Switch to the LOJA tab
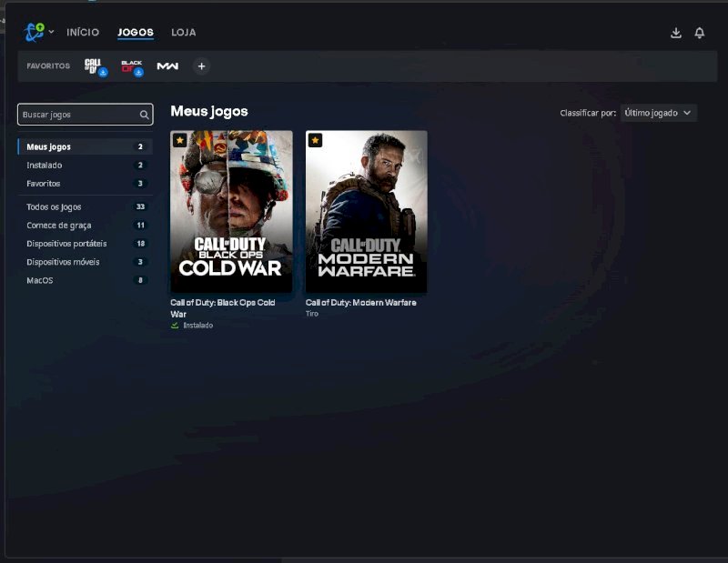Screen dimensions: 728x563 click(x=183, y=33)
